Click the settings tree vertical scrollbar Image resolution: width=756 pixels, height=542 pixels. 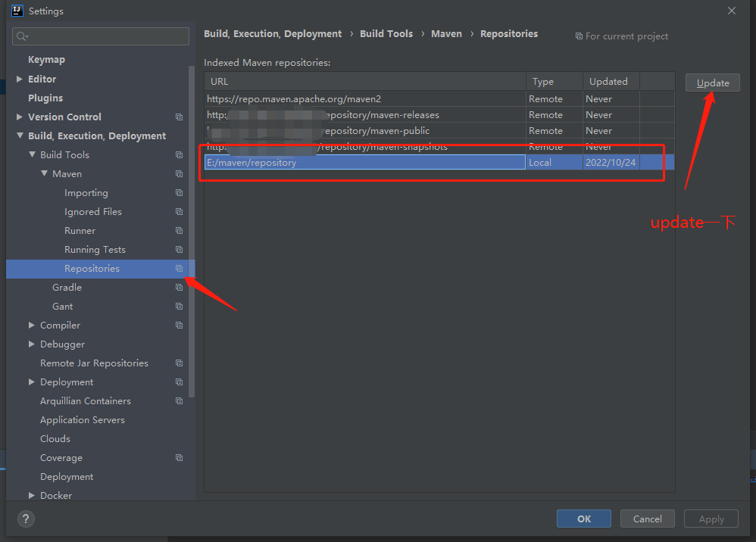[192, 231]
